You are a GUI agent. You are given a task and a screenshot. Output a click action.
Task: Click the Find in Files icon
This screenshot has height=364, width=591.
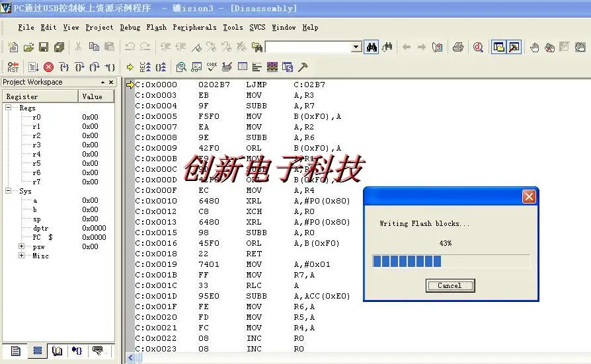click(x=257, y=47)
